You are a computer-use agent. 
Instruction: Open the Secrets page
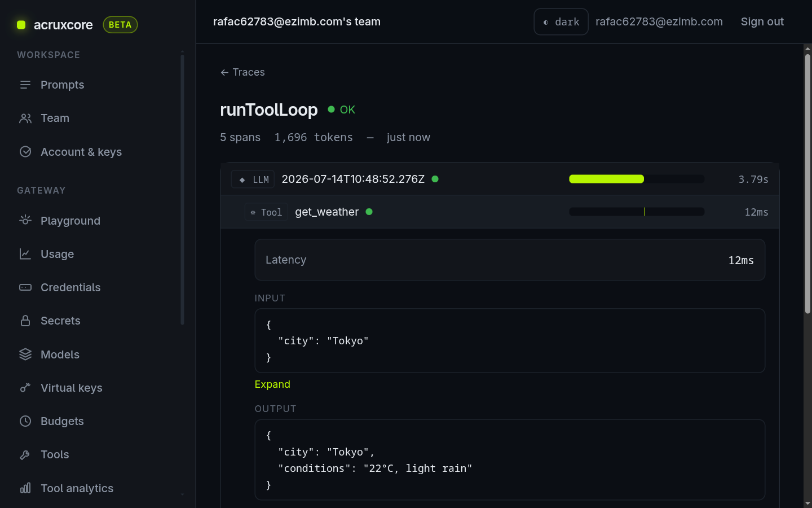click(60, 321)
